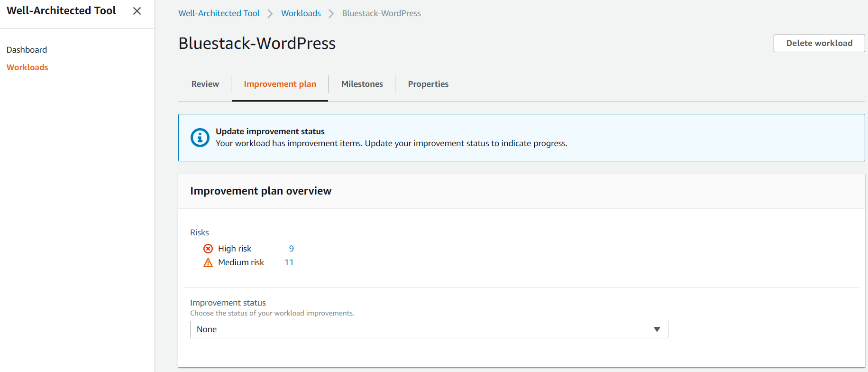
Task: Open the Properties tab
Action: tap(428, 84)
